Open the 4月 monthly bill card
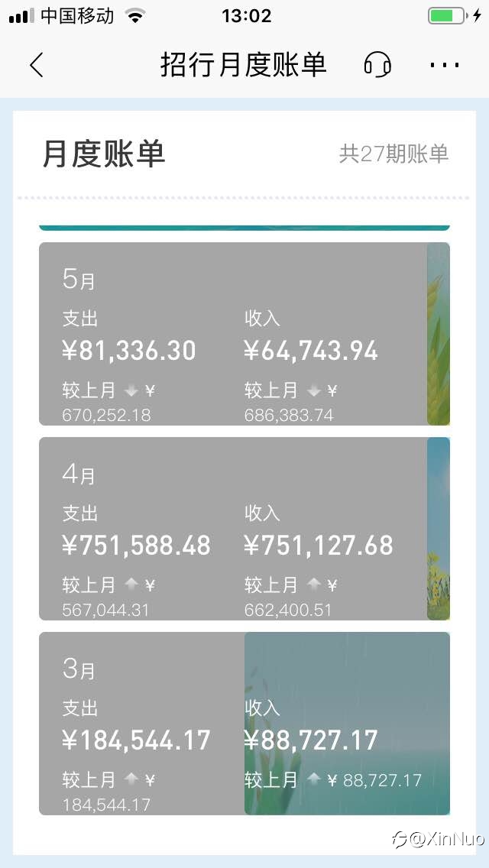Screen dimensions: 489x868 click(x=244, y=529)
